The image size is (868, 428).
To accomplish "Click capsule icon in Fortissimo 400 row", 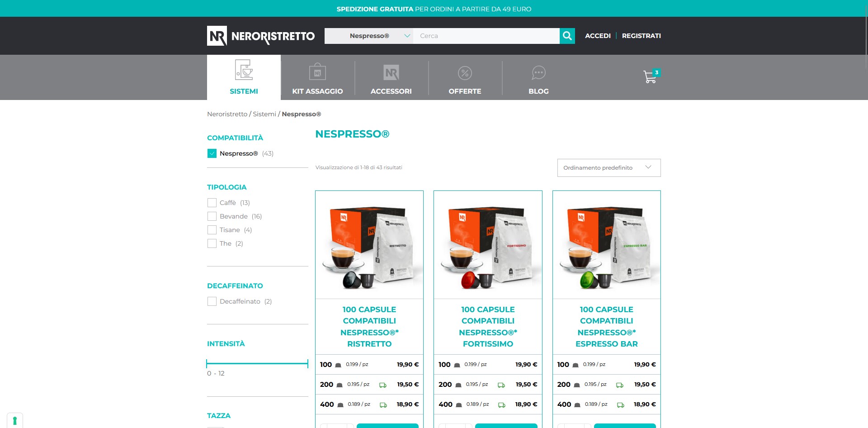I will click(459, 405).
